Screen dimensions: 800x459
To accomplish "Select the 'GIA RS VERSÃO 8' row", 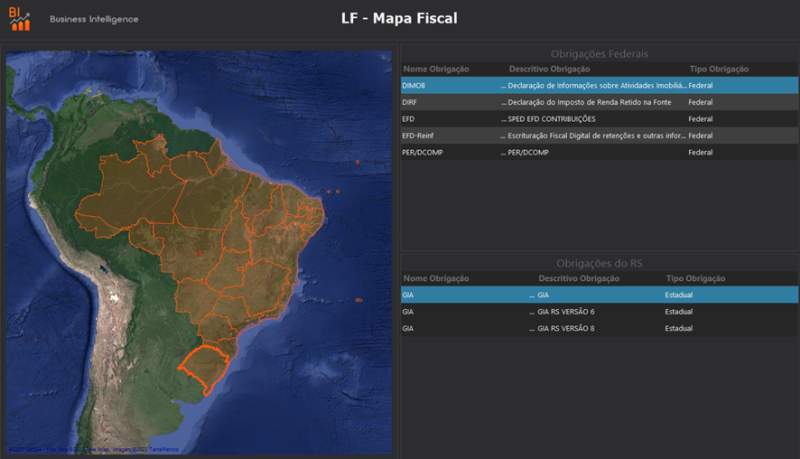I will click(599, 328).
